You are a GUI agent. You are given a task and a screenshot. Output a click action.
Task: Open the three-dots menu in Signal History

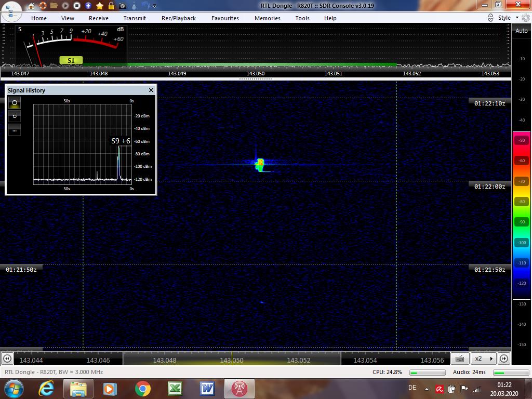coord(15,130)
